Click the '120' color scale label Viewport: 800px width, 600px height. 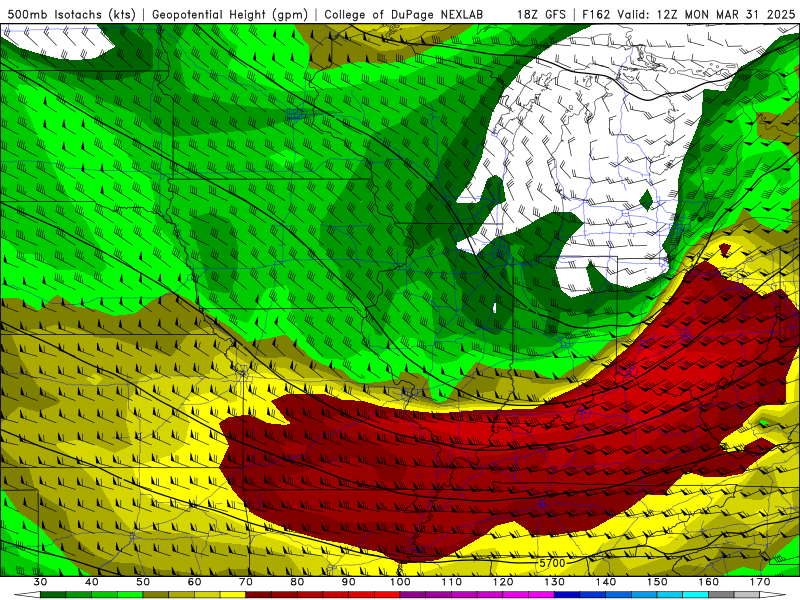(x=503, y=582)
